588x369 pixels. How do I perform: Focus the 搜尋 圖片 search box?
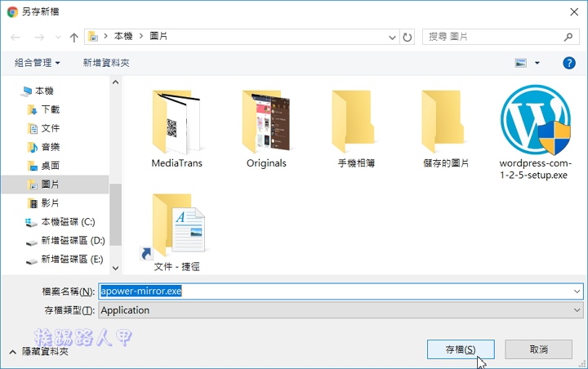click(501, 37)
